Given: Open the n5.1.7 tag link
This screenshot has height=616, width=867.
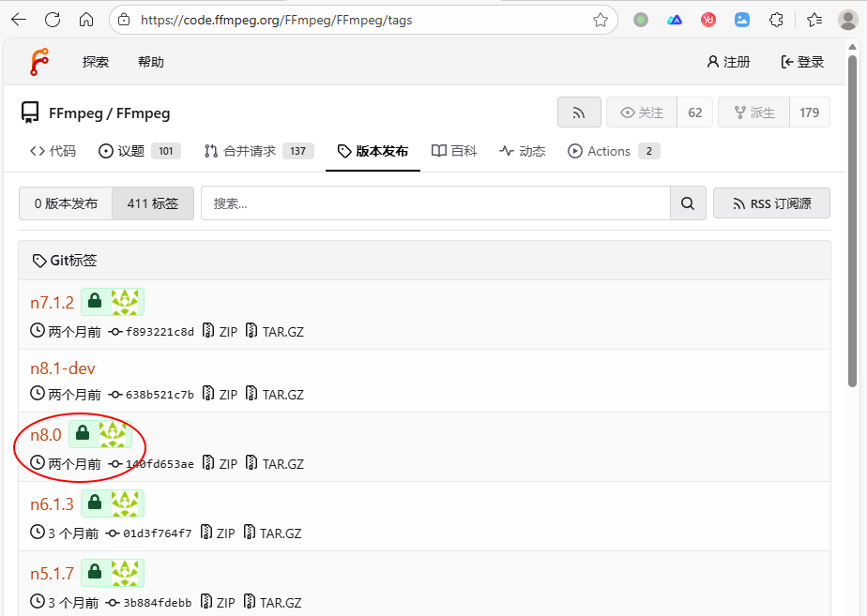Looking at the screenshot, I should click(52, 574).
